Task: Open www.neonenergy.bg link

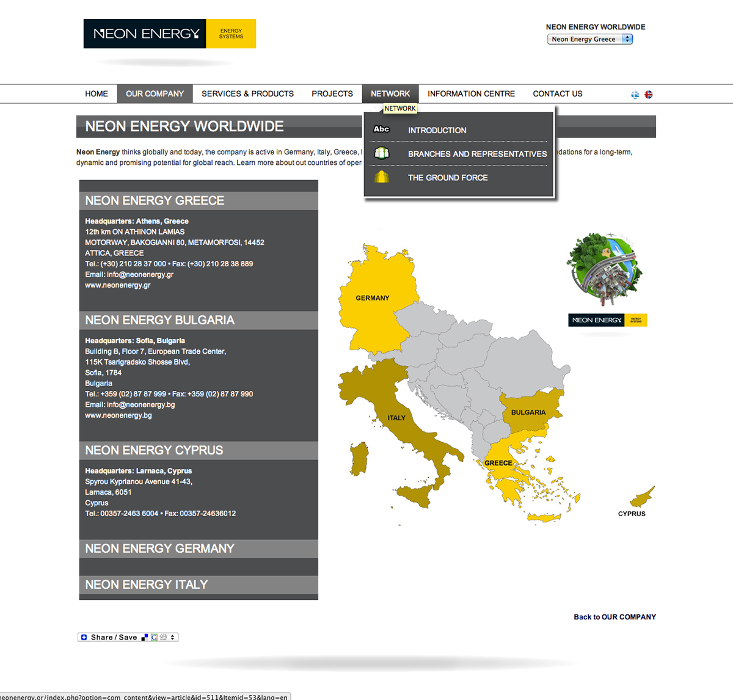Action: pyautogui.click(x=119, y=415)
